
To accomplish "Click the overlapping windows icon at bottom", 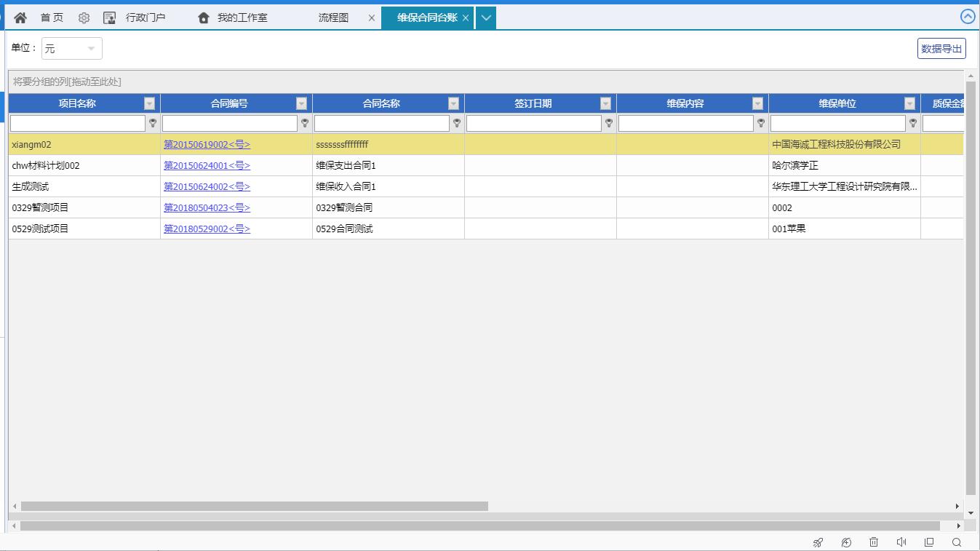I will 929,542.
